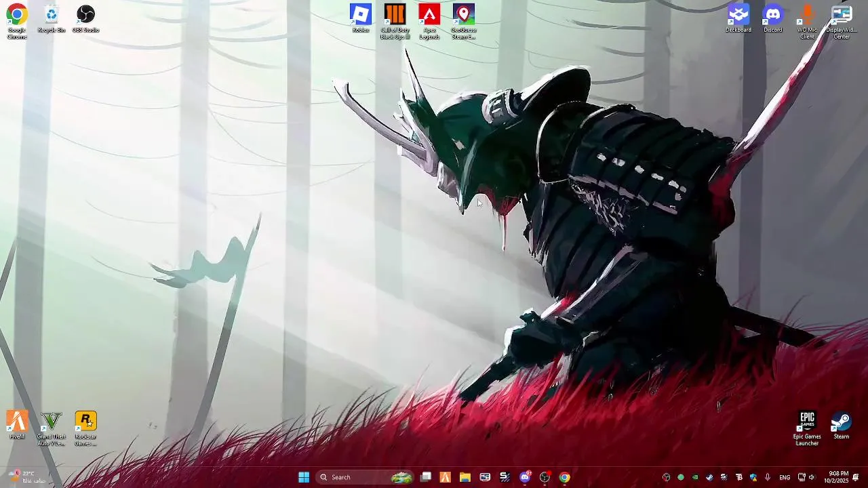Open Discord from the taskbar
The height and width of the screenshot is (488, 868).
coord(525,477)
